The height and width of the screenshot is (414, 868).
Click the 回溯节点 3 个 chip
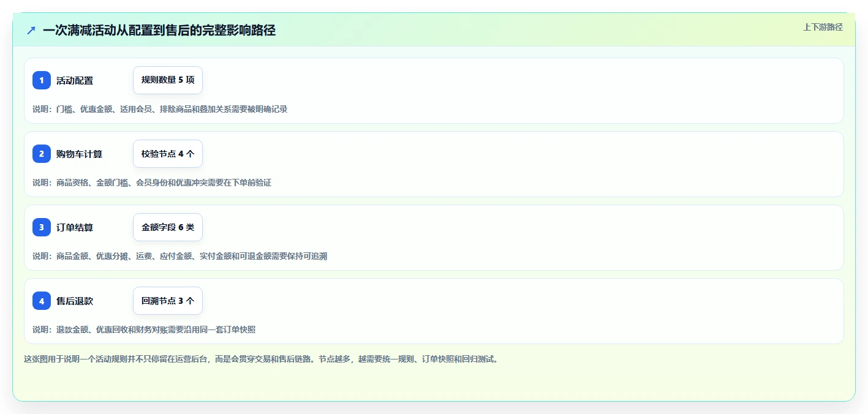click(168, 301)
